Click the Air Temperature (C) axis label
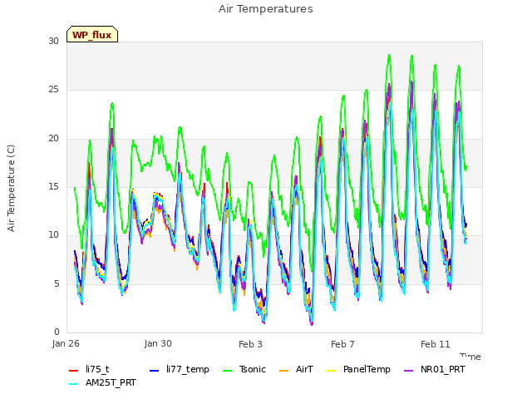 tap(11, 188)
